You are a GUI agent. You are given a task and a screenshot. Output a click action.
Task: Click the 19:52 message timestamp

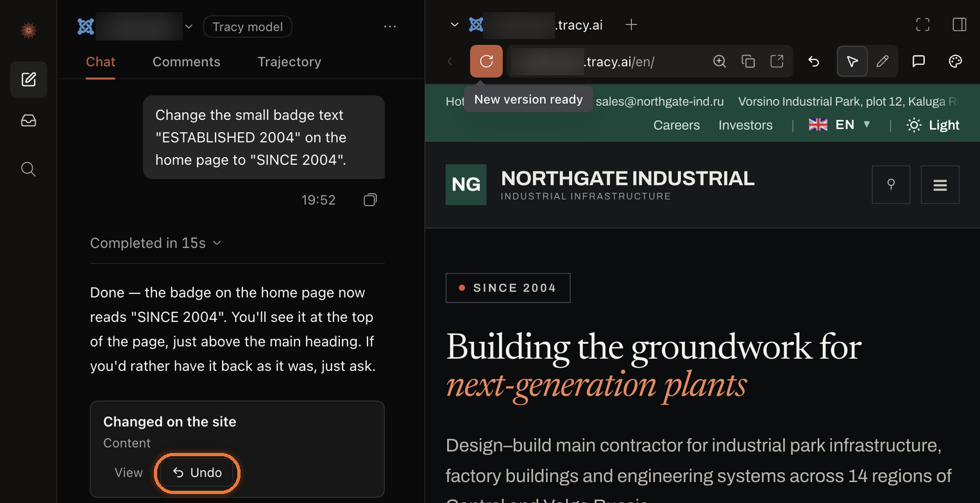click(319, 200)
